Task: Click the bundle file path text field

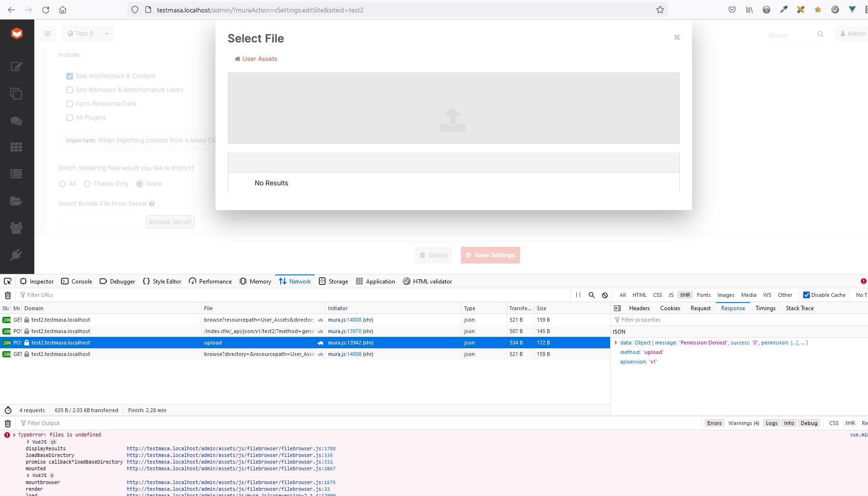Action: (101, 222)
